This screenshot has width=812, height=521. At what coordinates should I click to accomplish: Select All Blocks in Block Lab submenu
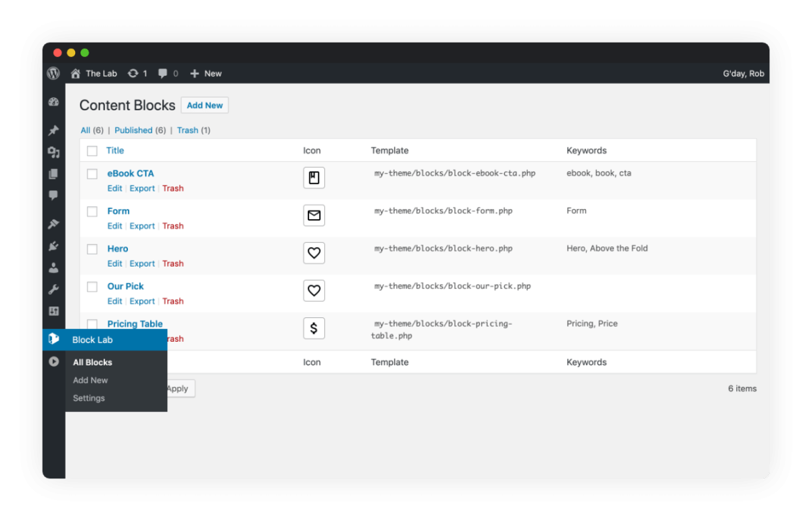click(x=93, y=363)
